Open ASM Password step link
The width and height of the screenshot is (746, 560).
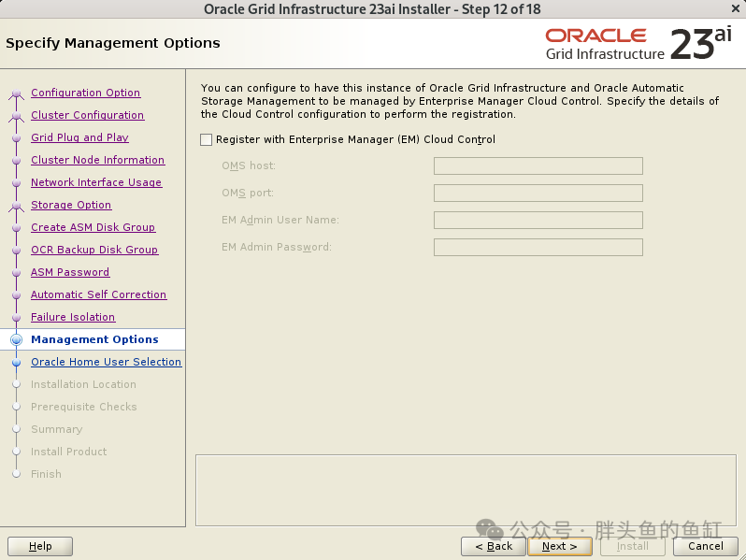pos(70,272)
